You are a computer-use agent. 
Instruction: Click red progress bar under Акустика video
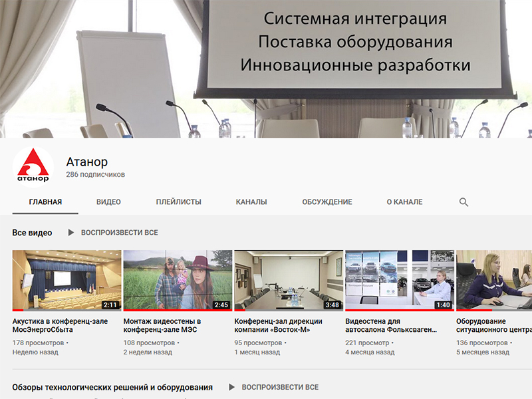pyautogui.click(x=18, y=310)
